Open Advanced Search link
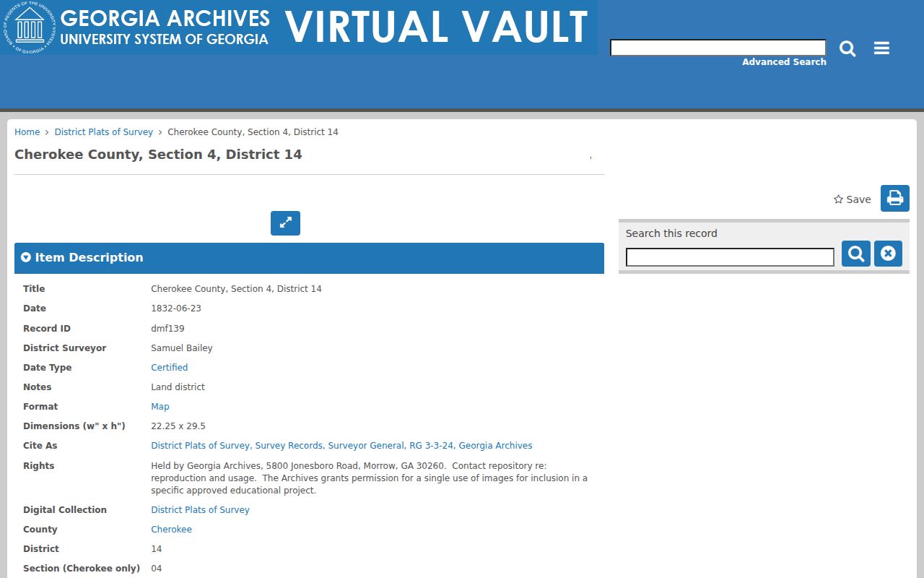 pyautogui.click(x=784, y=62)
